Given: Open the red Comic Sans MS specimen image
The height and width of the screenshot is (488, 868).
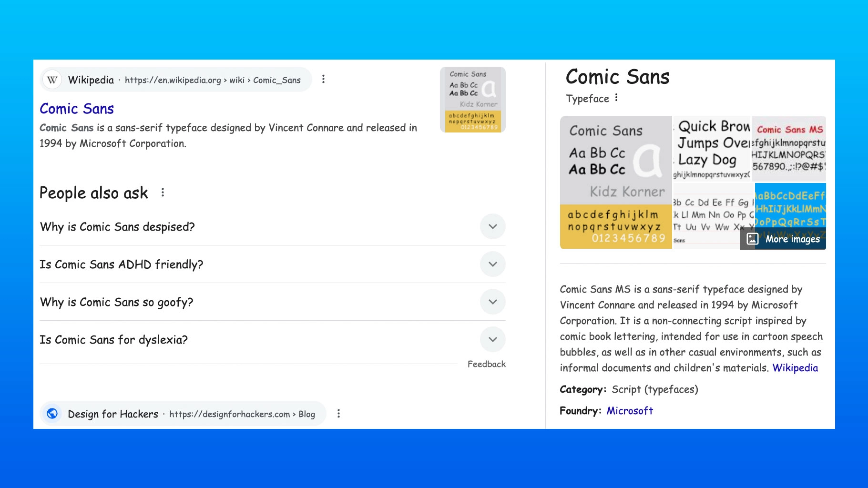Looking at the screenshot, I should tap(789, 149).
